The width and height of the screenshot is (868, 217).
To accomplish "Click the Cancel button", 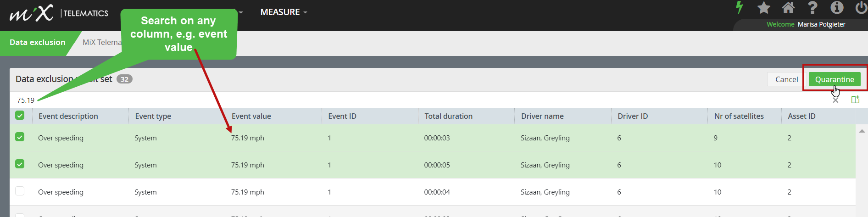I will [x=786, y=79].
